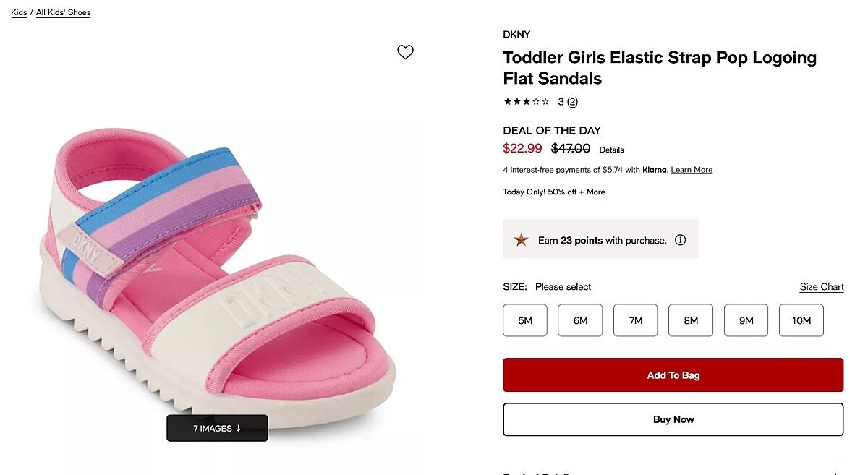Select size 5M

pyautogui.click(x=525, y=320)
